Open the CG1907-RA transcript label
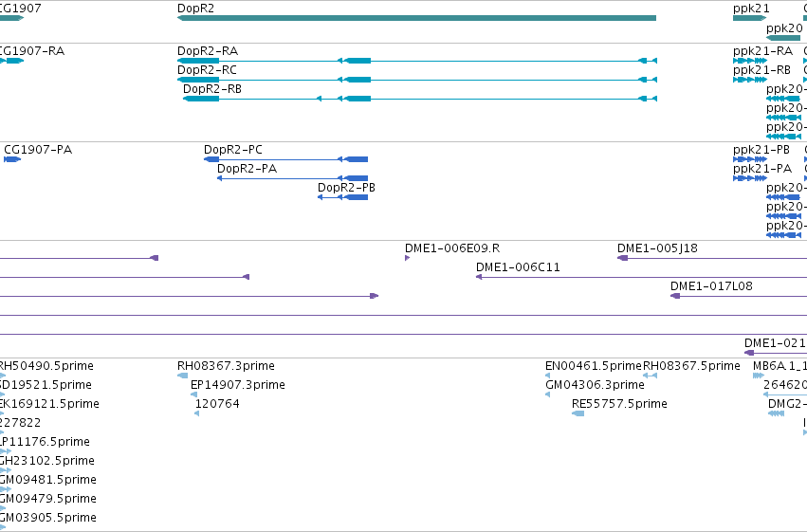This screenshot has height=532, width=807. pos(32,51)
